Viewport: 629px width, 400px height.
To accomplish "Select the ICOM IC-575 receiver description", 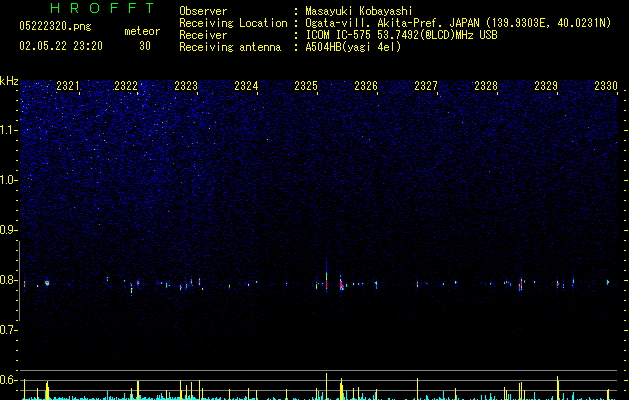I will tap(401, 35).
